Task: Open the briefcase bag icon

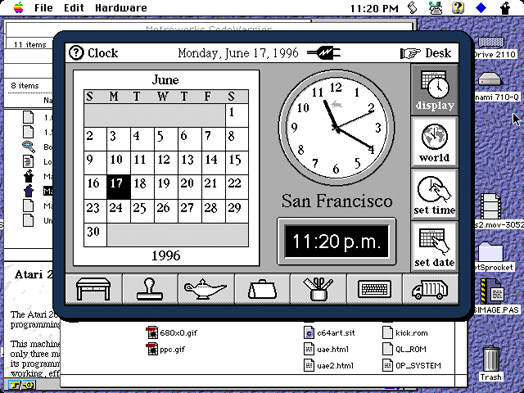Action: [x=262, y=289]
